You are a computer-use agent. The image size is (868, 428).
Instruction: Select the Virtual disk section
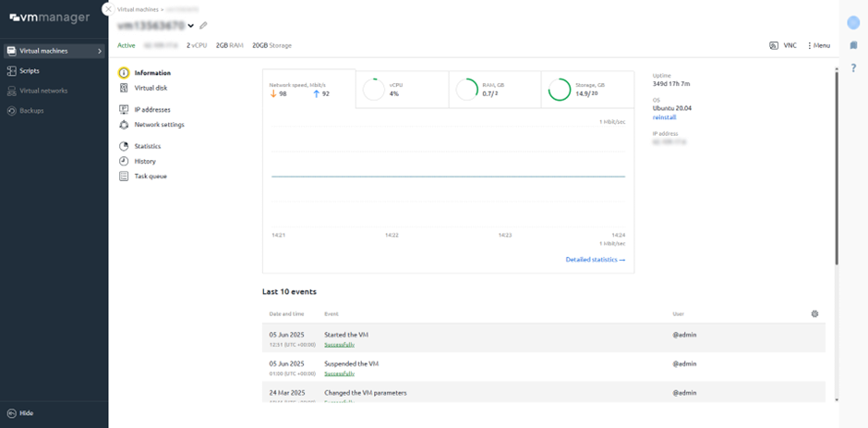click(x=151, y=88)
